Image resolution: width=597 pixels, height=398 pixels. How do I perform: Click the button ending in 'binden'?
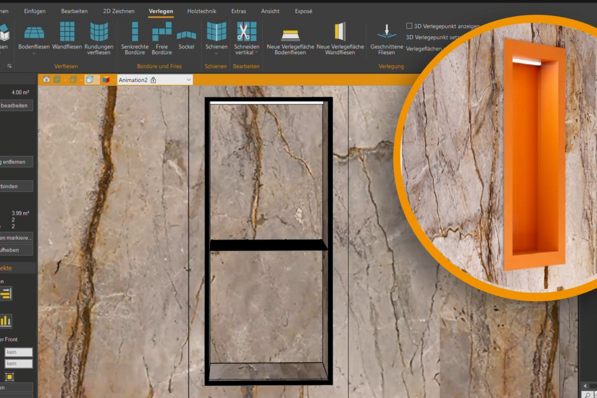click(x=16, y=186)
